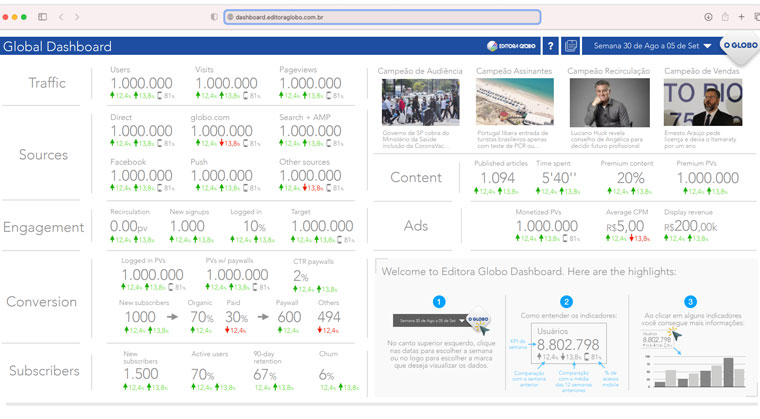Click the O Globo brand logo
The width and height of the screenshot is (760, 419).
tap(740, 46)
